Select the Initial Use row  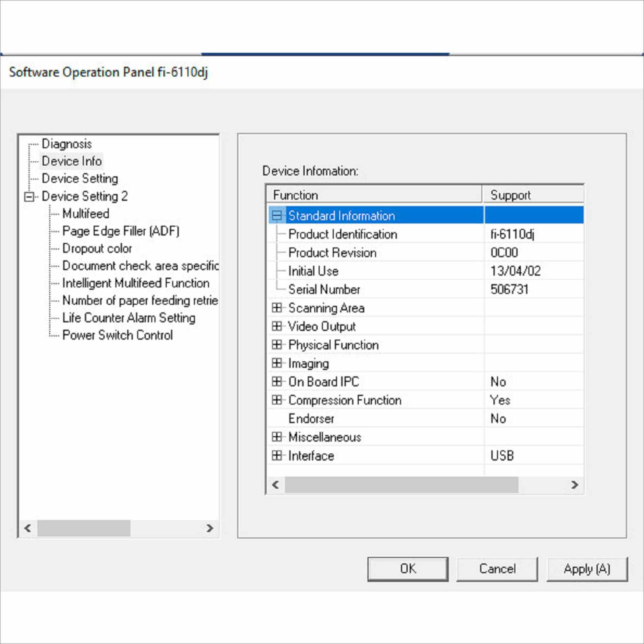pyautogui.click(x=426, y=271)
